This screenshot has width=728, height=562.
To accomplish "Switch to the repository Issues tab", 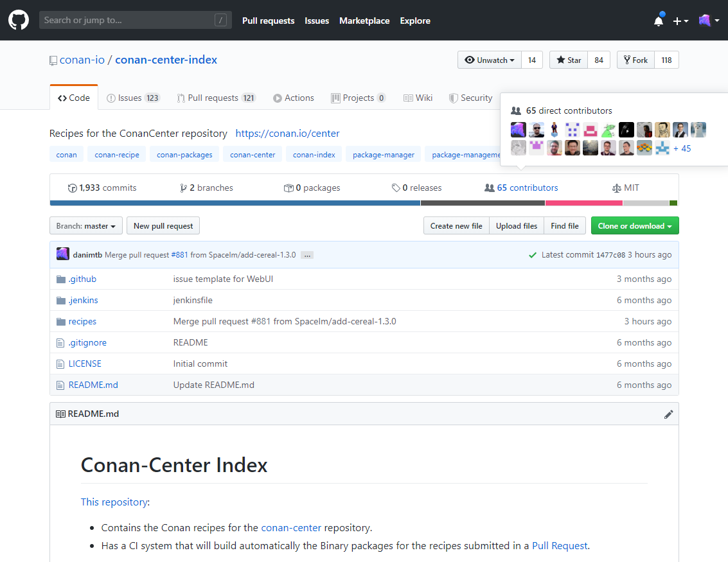I will (x=133, y=98).
